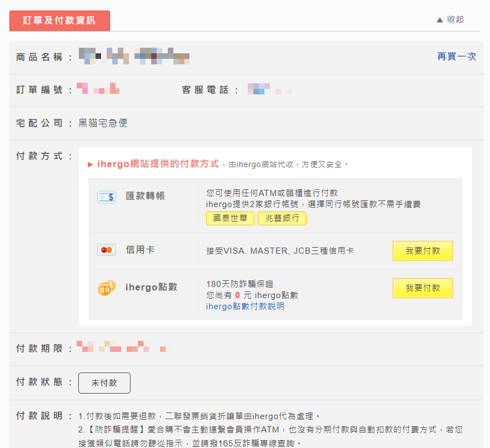Screen dimensions: 490x448
Task: Click the red arrow beside ihergo網站提供的付款方式
Action: [x=91, y=164]
